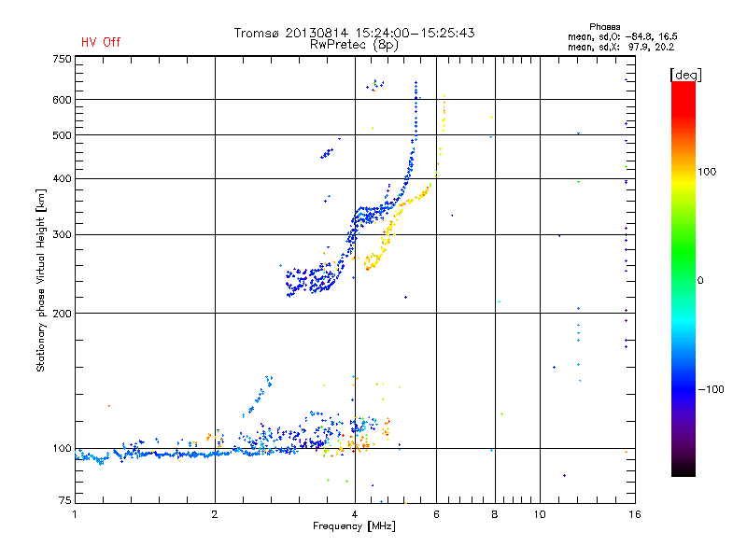Screen dimensions: 747x560
Task: Click the "75" height axis label
Action: click(65, 500)
